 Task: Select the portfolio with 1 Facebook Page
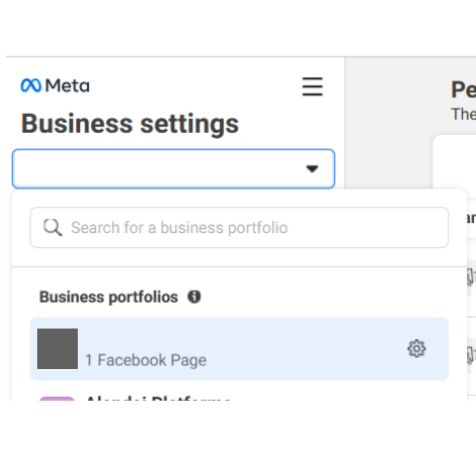pyautogui.click(x=239, y=349)
